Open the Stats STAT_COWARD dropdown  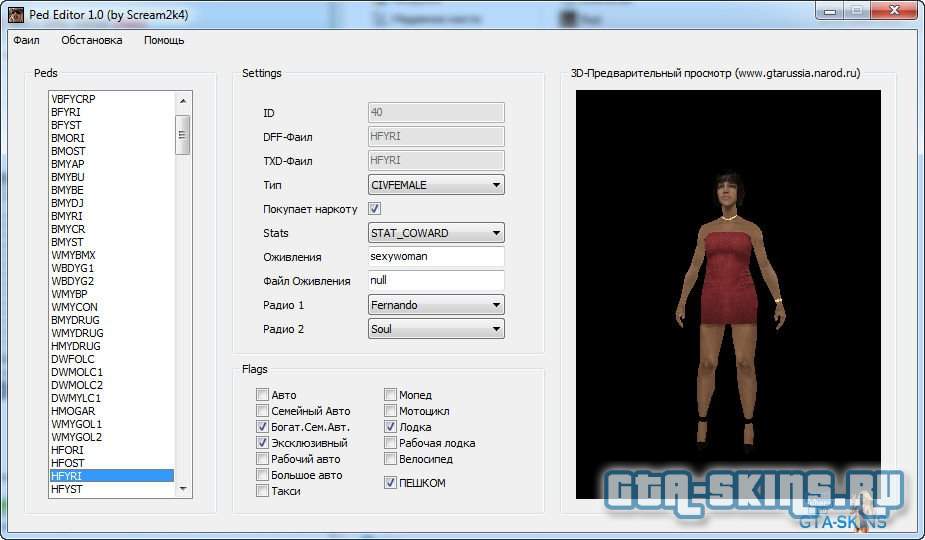click(x=436, y=233)
